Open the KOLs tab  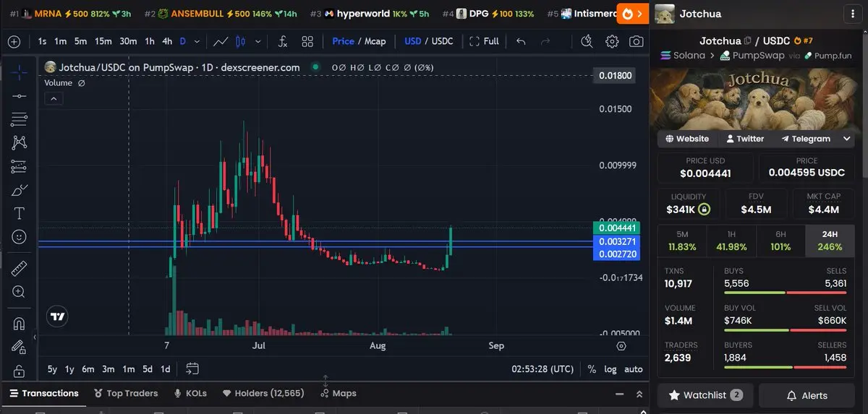click(191, 394)
